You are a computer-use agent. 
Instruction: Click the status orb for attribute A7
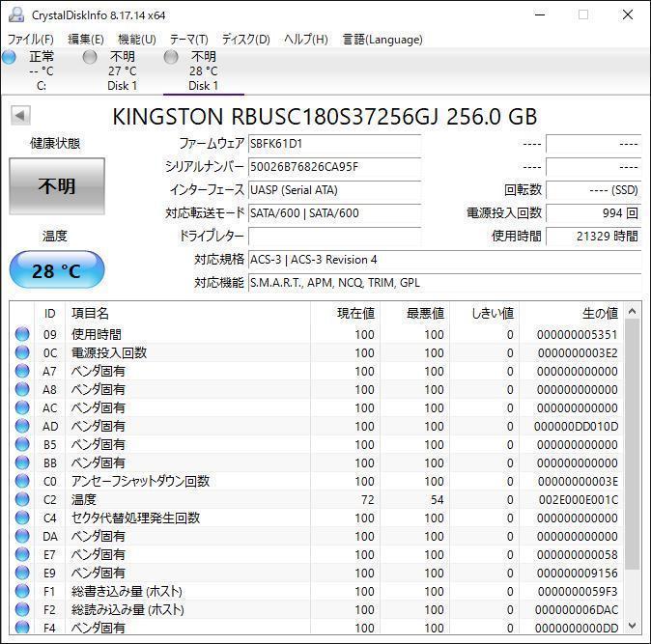click(22, 371)
